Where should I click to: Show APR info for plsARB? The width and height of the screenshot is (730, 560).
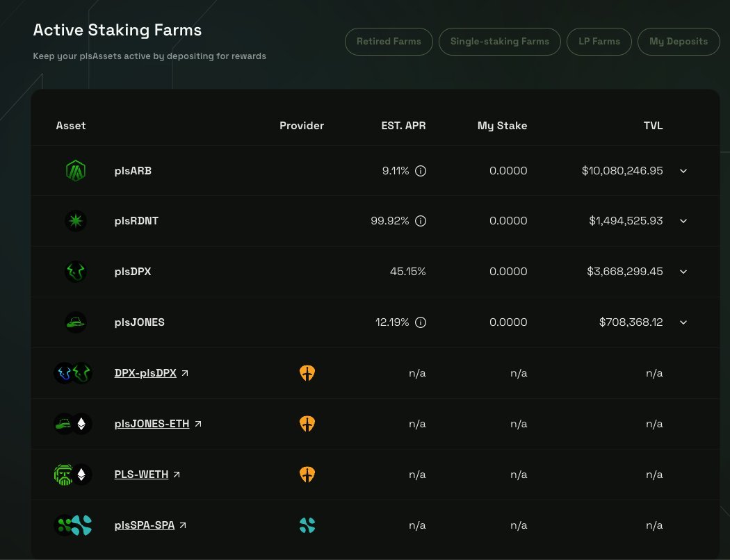[x=421, y=171]
